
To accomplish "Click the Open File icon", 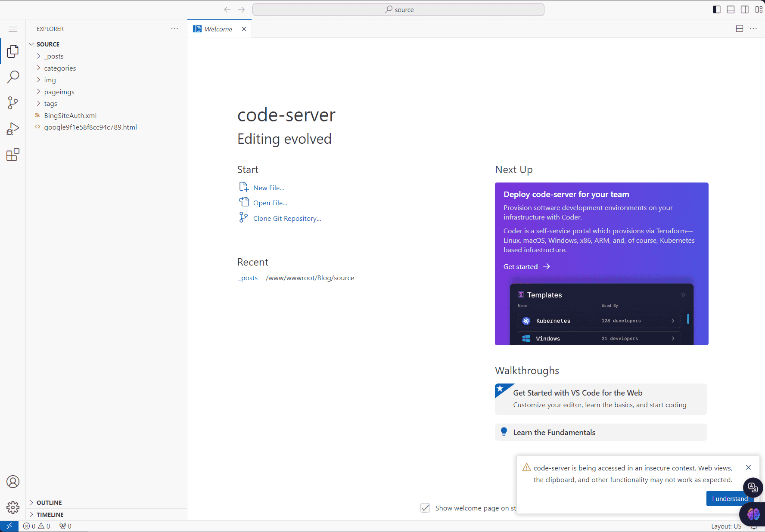I will click(244, 202).
